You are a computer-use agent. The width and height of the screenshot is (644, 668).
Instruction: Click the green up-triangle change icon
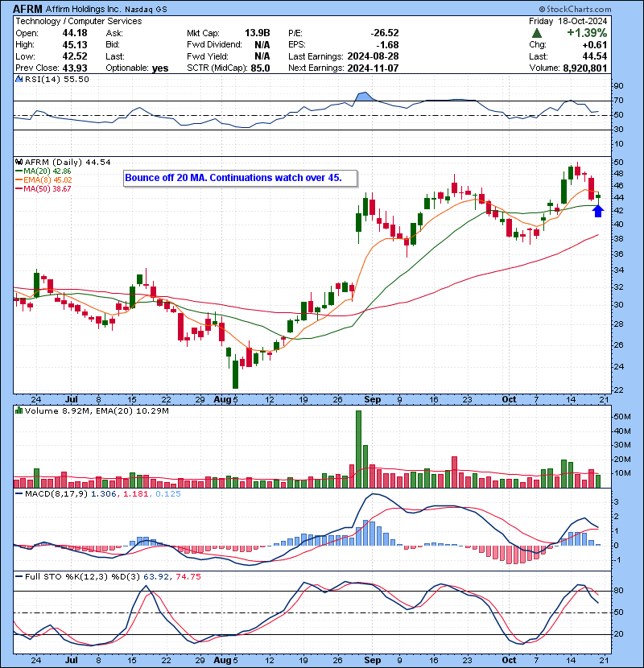pyautogui.click(x=537, y=33)
